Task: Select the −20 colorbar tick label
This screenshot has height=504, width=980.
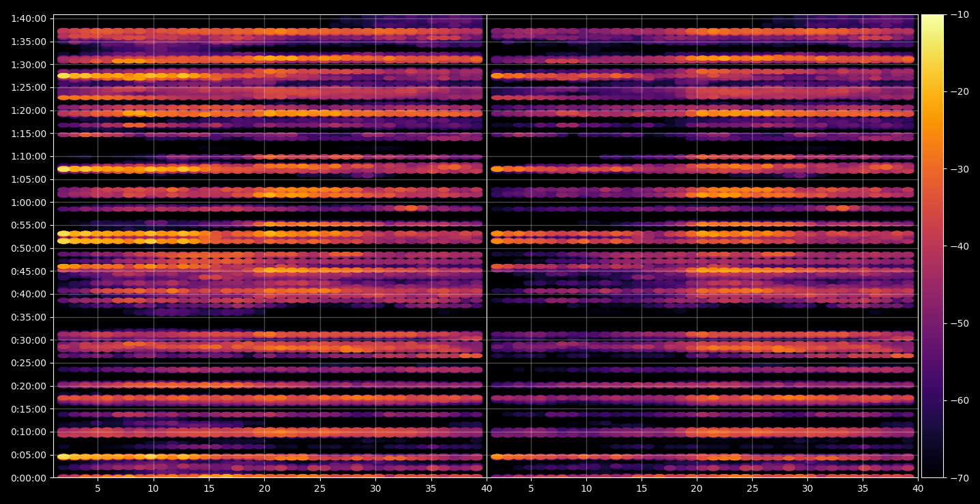Action: click(960, 92)
